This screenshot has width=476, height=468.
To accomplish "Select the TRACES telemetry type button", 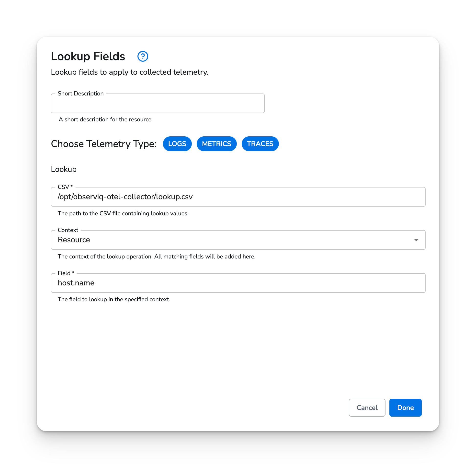I will click(x=260, y=144).
